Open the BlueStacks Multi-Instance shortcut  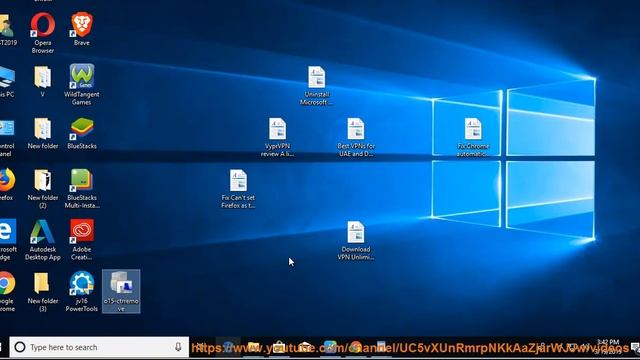coord(82,189)
